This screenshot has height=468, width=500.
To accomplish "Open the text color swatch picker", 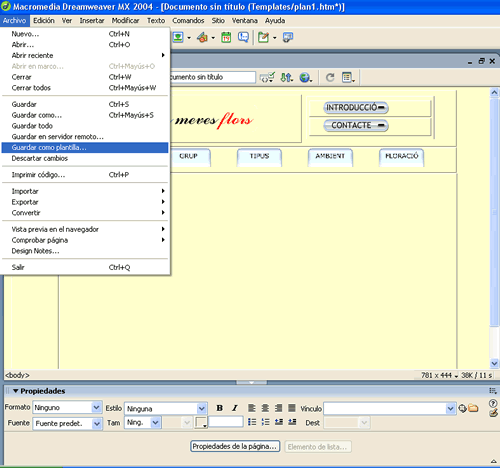I will click(x=201, y=422).
